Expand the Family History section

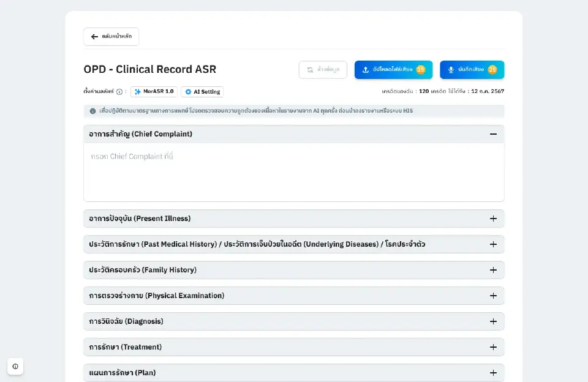pos(493,270)
